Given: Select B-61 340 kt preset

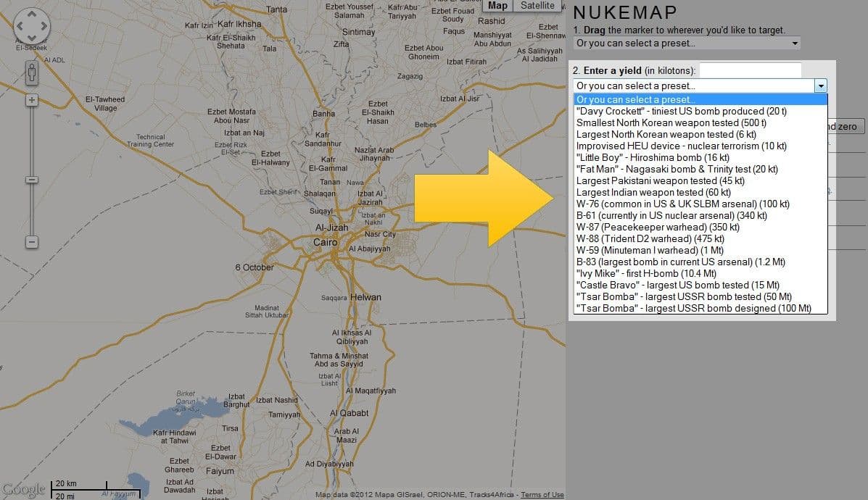Looking at the screenshot, I should (x=700, y=216).
